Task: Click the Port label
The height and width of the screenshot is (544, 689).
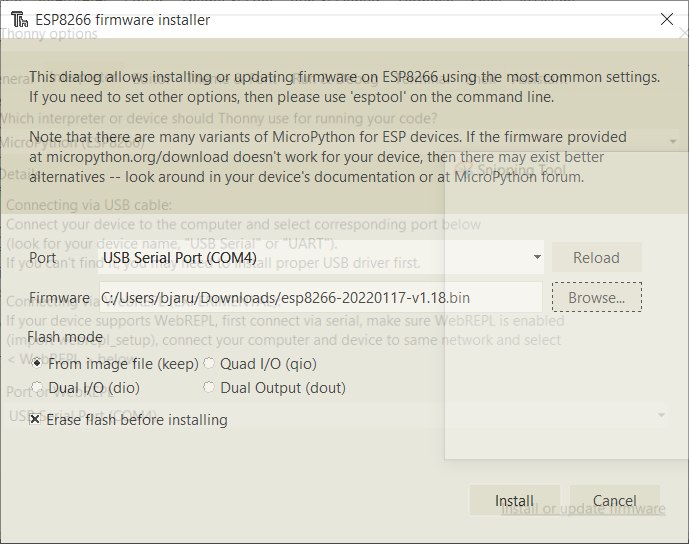Action: (x=43, y=258)
